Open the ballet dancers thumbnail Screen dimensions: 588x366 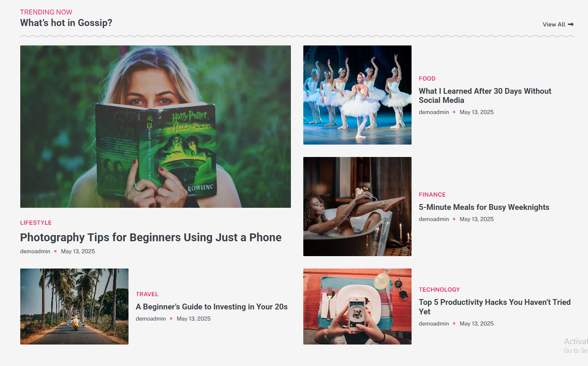pyautogui.click(x=357, y=95)
